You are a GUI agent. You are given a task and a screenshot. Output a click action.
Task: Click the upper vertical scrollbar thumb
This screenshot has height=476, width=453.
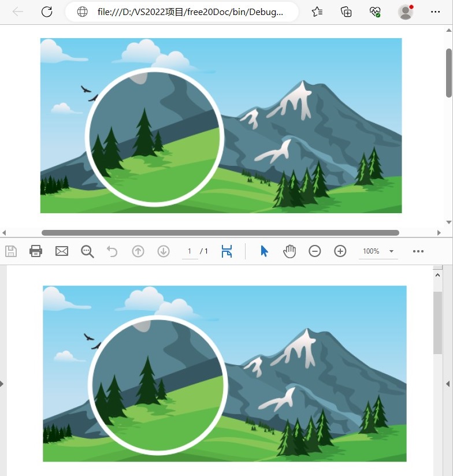point(449,73)
